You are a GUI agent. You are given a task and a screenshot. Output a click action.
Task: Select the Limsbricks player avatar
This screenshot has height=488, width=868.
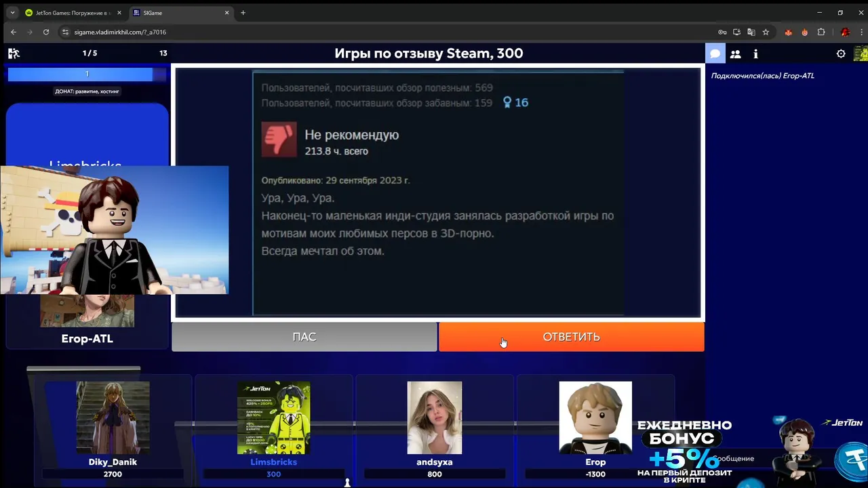coord(273,418)
